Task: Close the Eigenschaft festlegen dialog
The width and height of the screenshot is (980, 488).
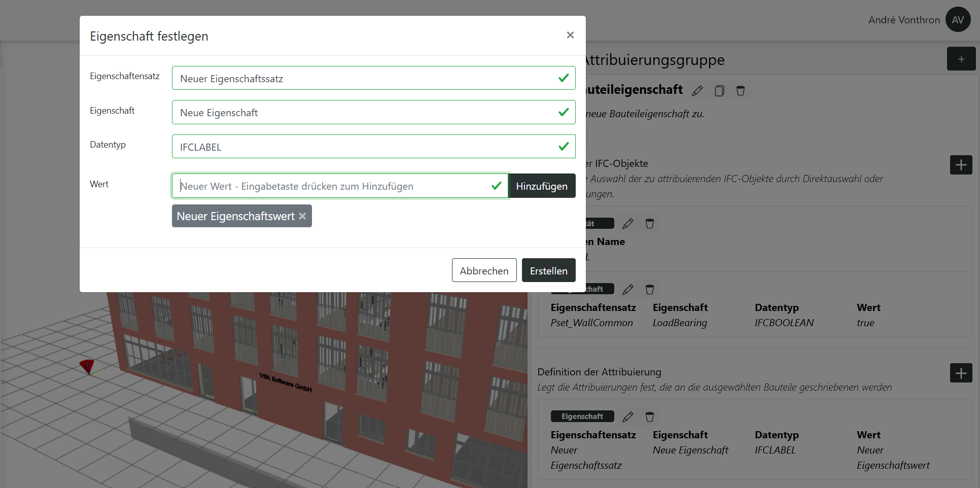Action: click(x=570, y=35)
